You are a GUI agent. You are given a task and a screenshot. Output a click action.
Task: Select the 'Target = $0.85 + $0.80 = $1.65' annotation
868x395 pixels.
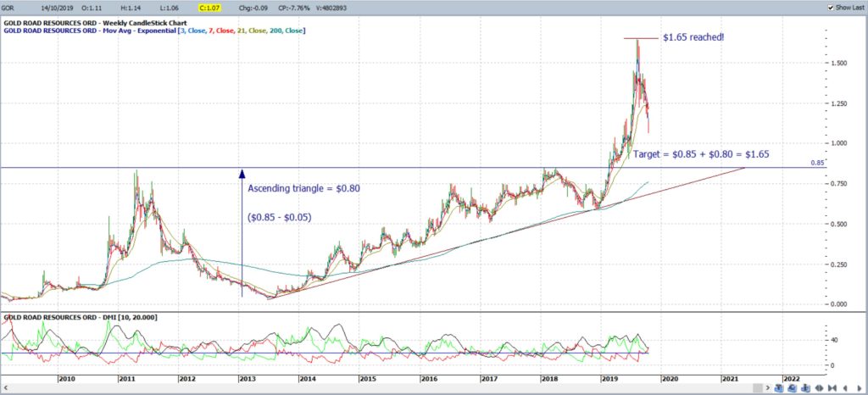click(x=701, y=154)
